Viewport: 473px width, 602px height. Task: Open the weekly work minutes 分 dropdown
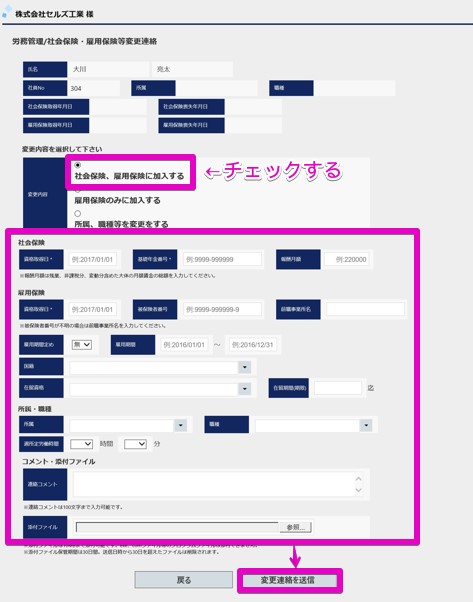tap(135, 444)
